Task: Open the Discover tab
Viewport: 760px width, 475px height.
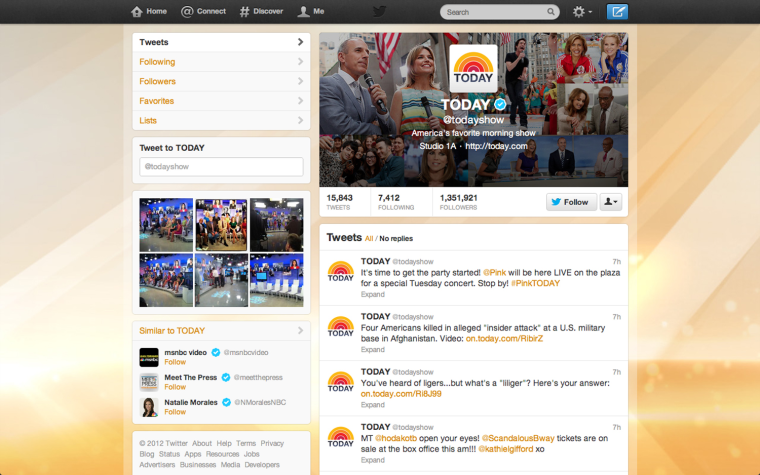Action: tap(261, 11)
